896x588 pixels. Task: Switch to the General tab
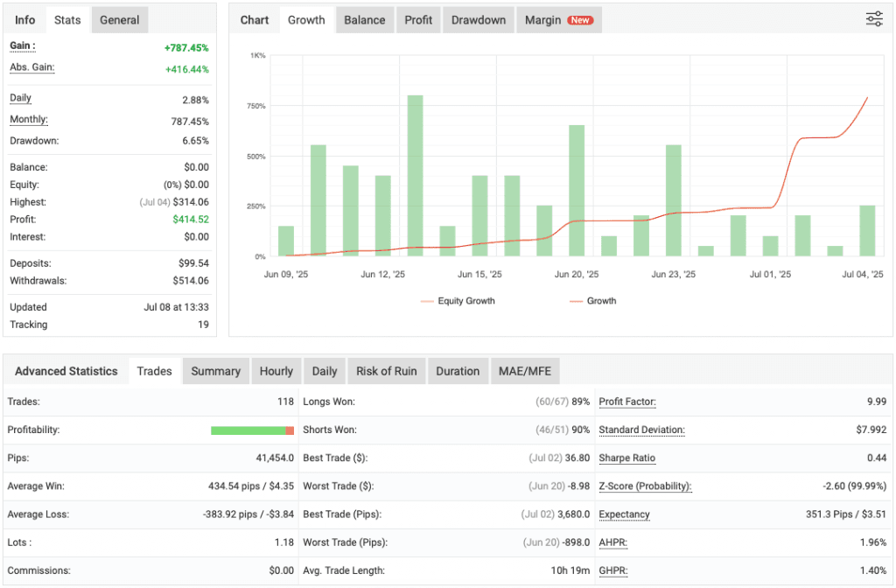point(119,19)
